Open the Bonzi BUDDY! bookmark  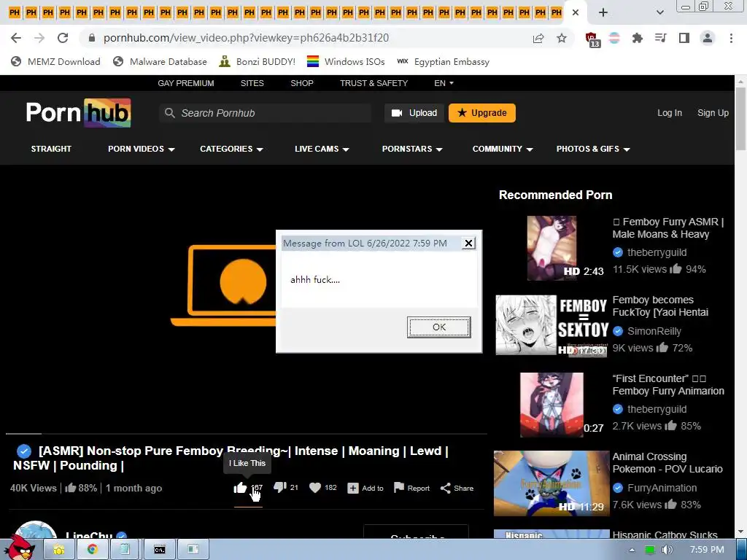tap(258, 61)
